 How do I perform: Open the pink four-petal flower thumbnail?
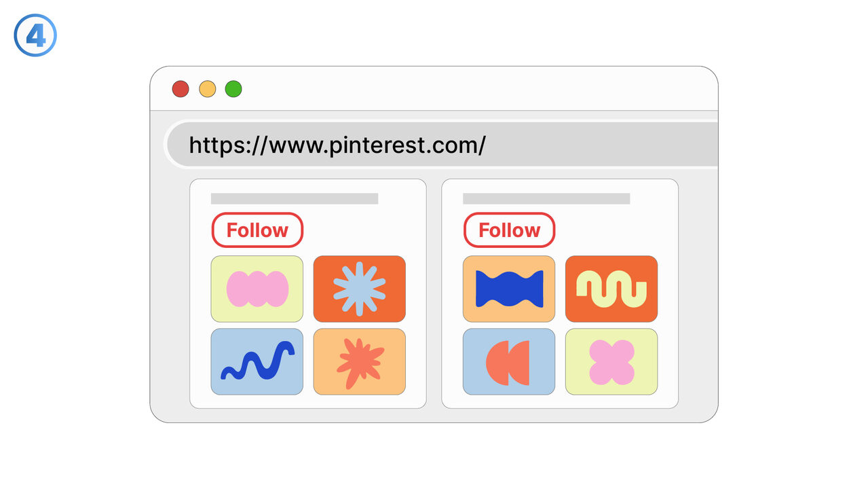pos(611,361)
